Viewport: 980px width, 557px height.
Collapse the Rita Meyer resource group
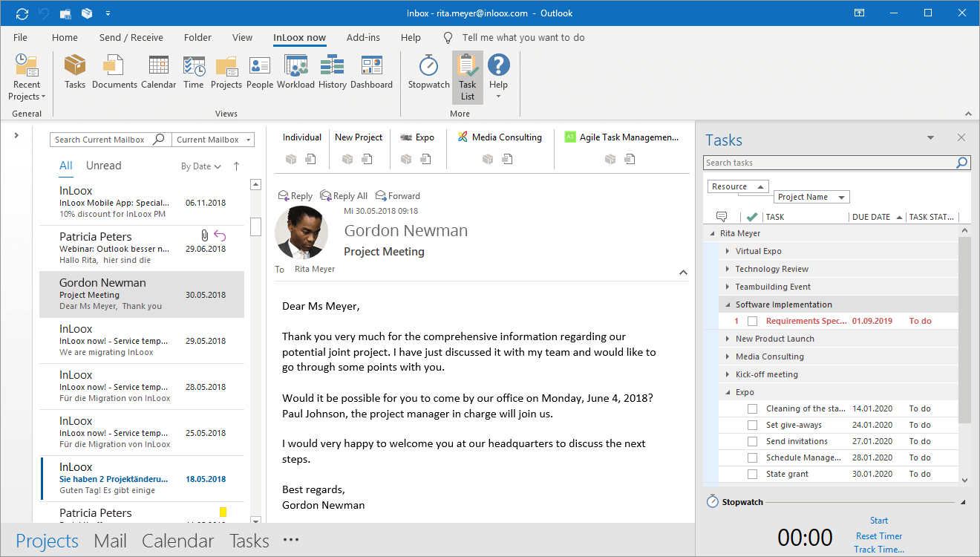pos(712,233)
